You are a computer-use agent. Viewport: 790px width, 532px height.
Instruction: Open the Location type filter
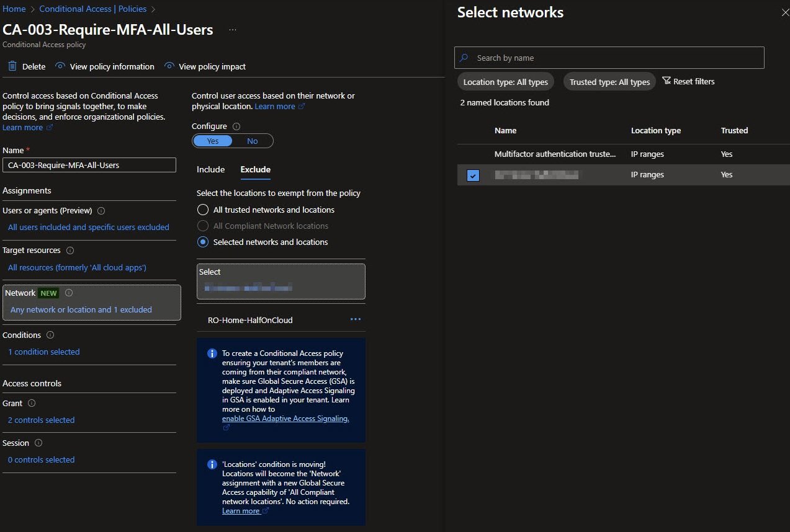[505, 82]
